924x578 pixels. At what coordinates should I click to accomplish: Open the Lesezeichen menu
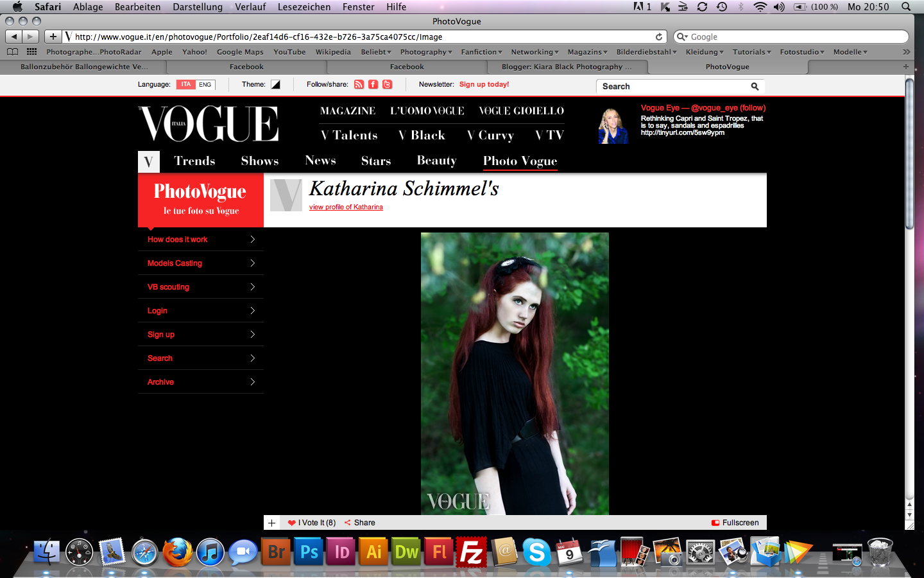(x=304, y=6)
